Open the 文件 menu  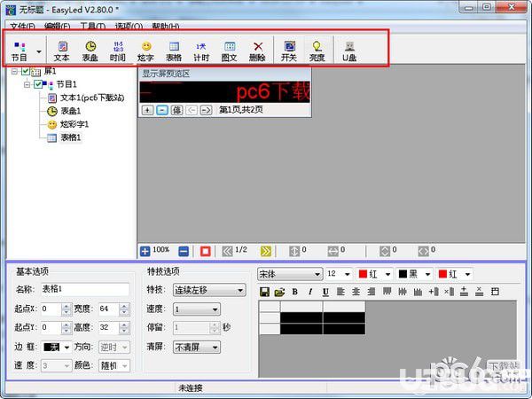pyautogui.click(x=22, y=26)
